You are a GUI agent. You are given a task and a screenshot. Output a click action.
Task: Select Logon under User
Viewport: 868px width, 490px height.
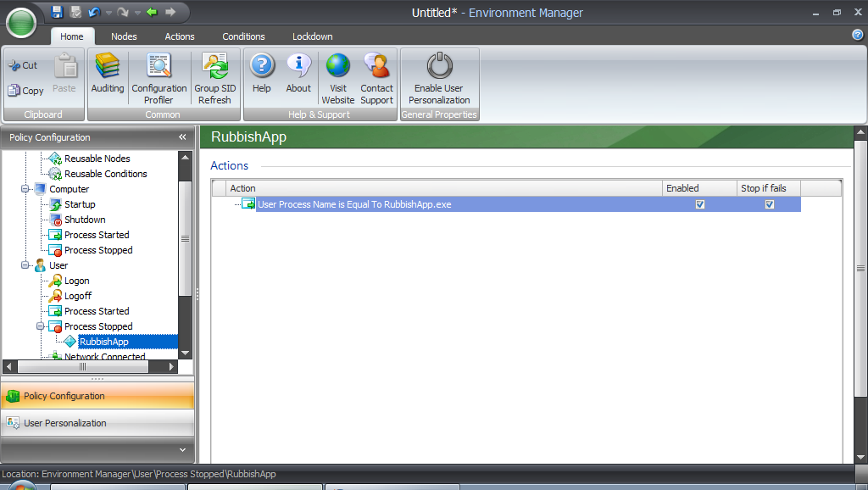(76, 281)
